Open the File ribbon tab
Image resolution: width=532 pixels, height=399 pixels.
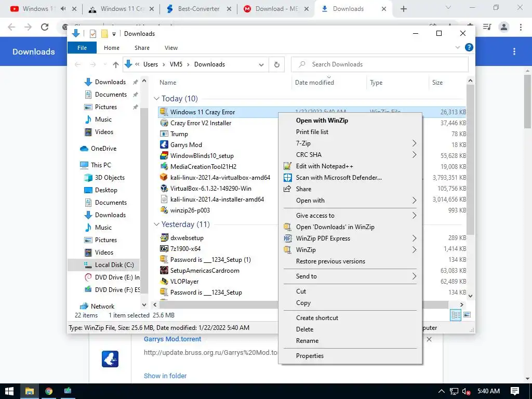(82, 47)
